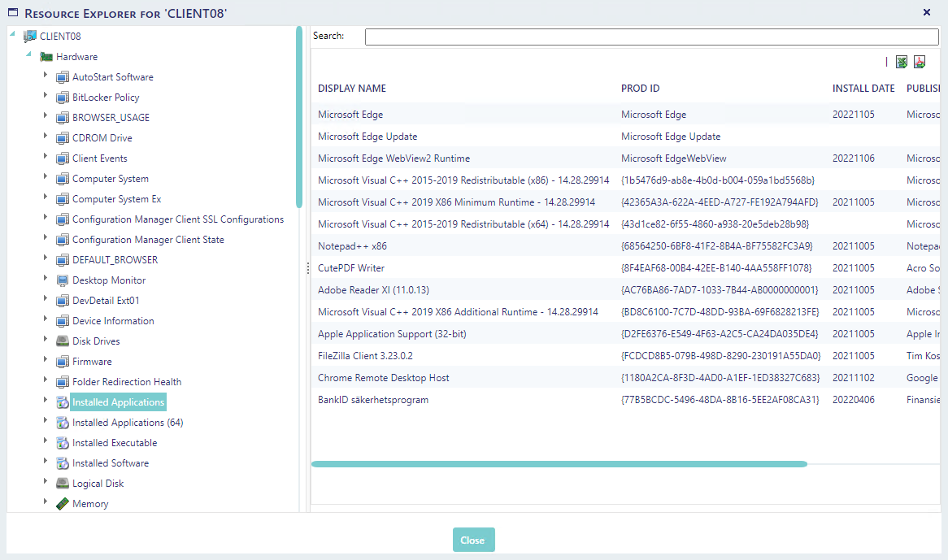
Task: Click the Disk Drives icon
Action: (63, 341)
